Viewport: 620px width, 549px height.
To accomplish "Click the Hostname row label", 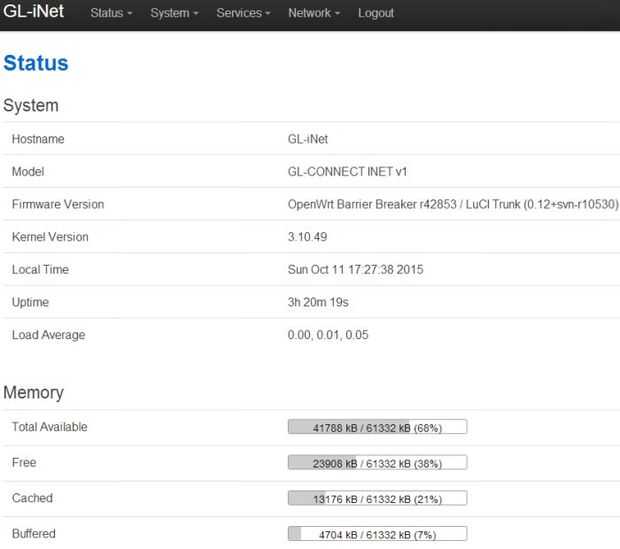I will [38, 139].
